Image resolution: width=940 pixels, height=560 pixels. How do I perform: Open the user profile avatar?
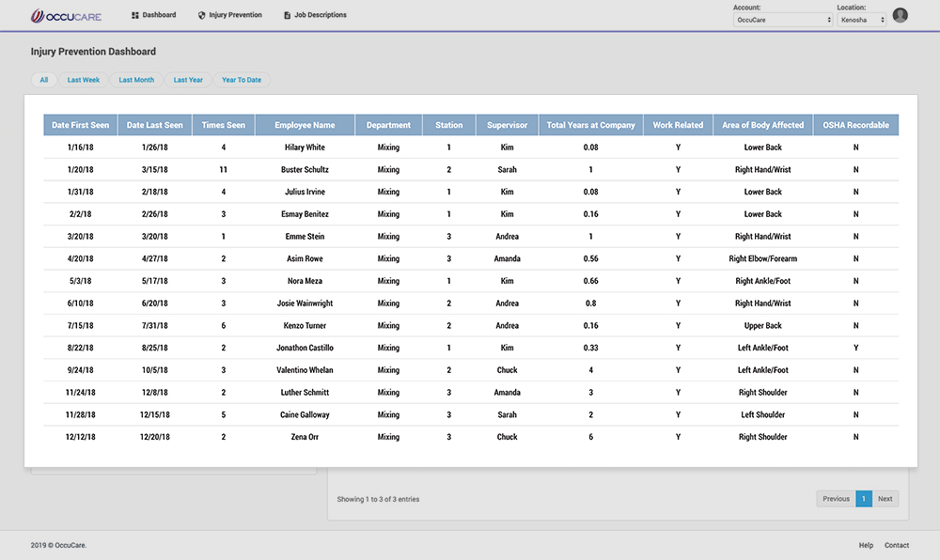click(x=900, y=15)
